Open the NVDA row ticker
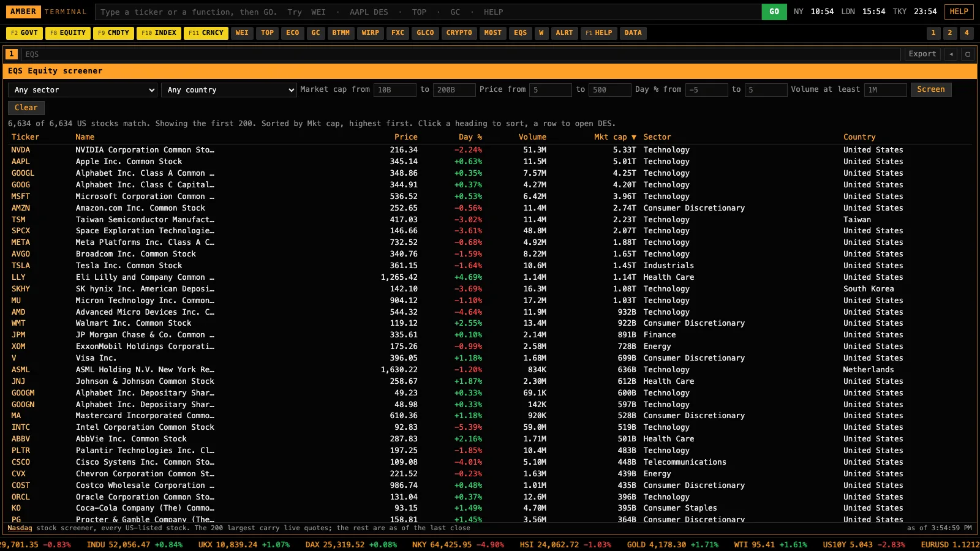The width and height of the screenshot is (980, 551). pos(21,150)
